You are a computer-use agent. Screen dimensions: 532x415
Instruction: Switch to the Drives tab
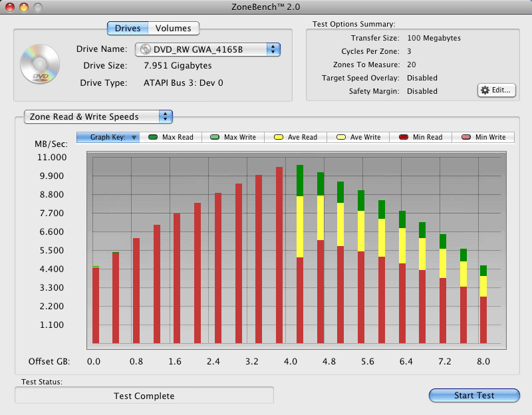(x=128, y=28)
